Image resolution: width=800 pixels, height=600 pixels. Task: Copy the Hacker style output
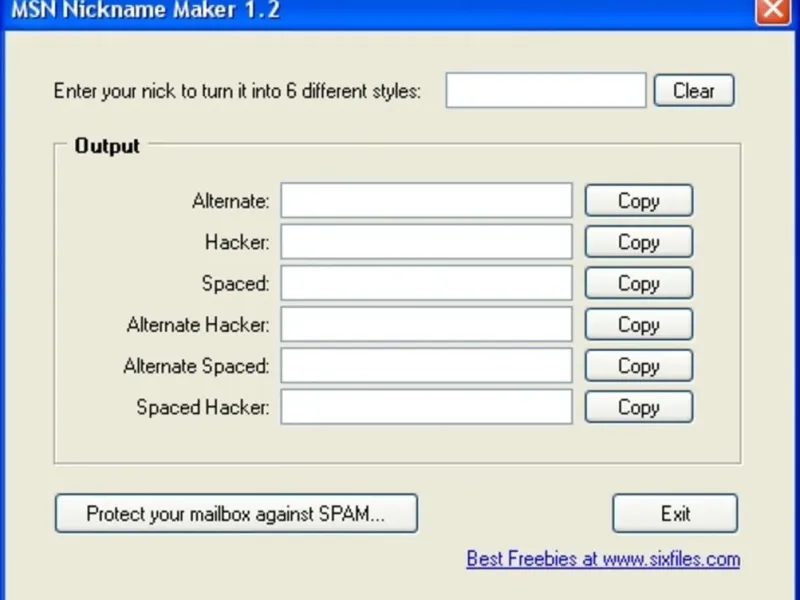click(639, 242)
